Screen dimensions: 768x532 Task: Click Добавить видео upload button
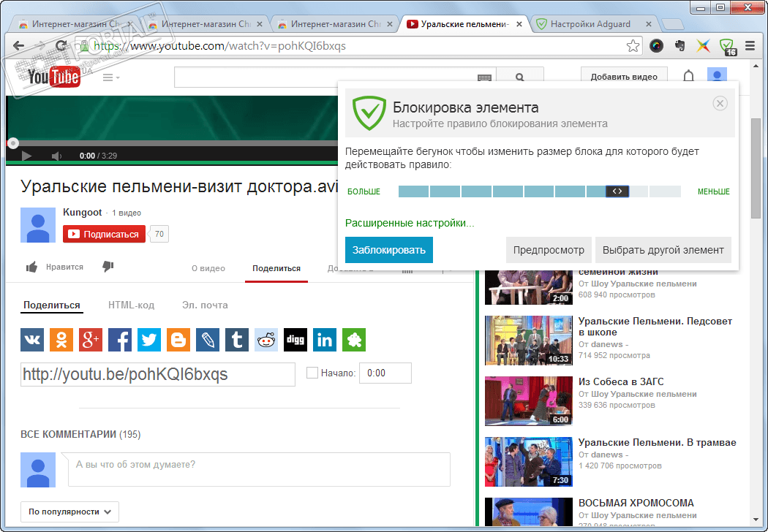click(x=624, y=77)
